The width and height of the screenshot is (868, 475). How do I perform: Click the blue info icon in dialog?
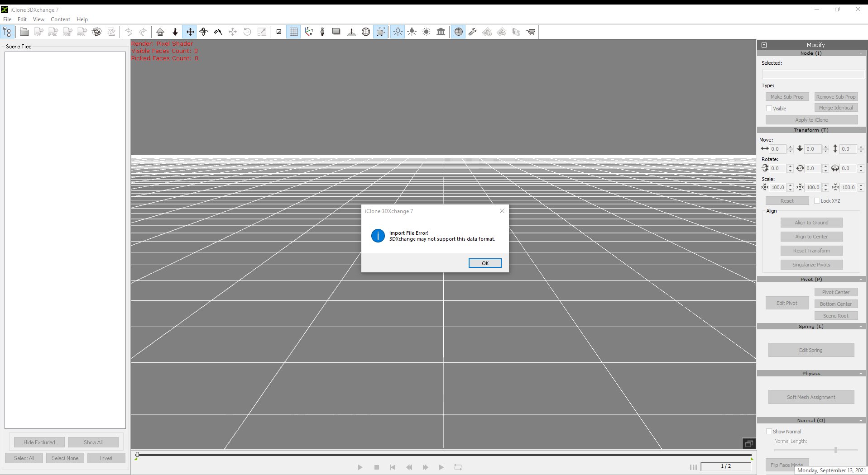(x=378, y=236)
